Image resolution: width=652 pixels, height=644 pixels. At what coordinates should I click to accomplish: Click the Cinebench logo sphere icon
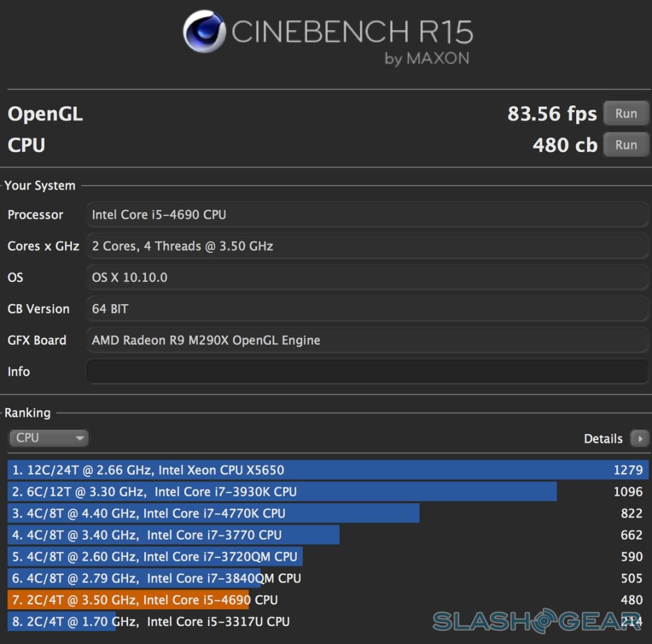pos(204,32)
